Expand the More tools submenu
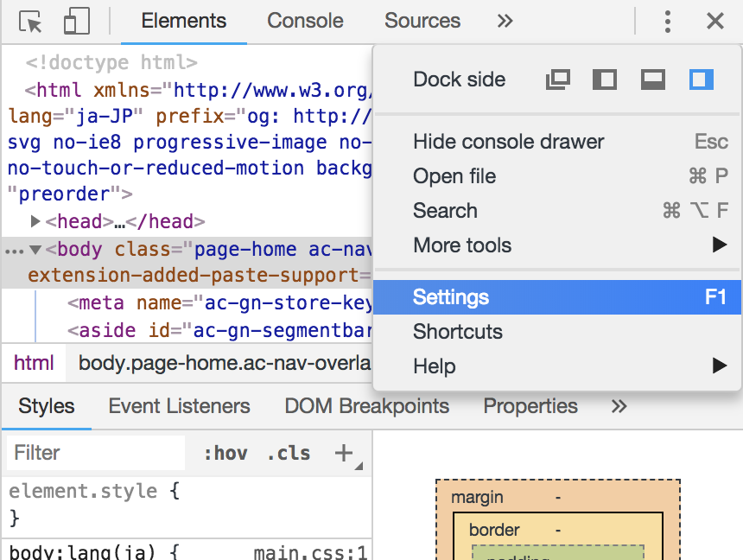 click(557, 245)
